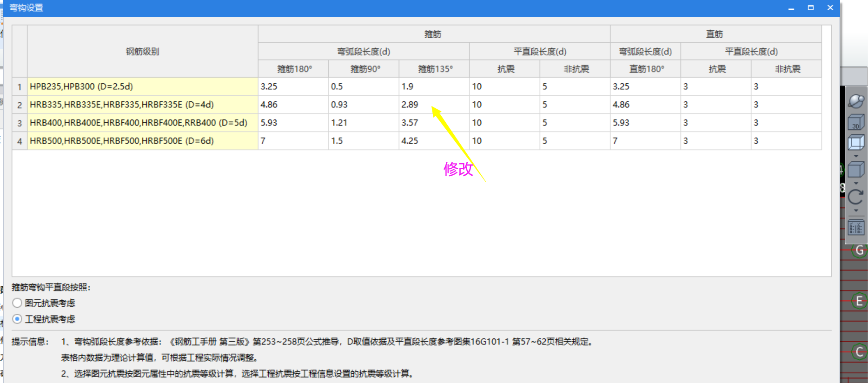Screen dimensions: 868x383
Task: Edit HPB235 箍筋180° value 3.25
Action: [293, 86]
